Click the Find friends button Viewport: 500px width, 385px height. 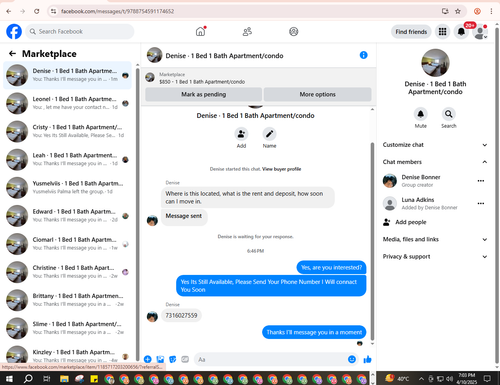[x=411, y=32]
